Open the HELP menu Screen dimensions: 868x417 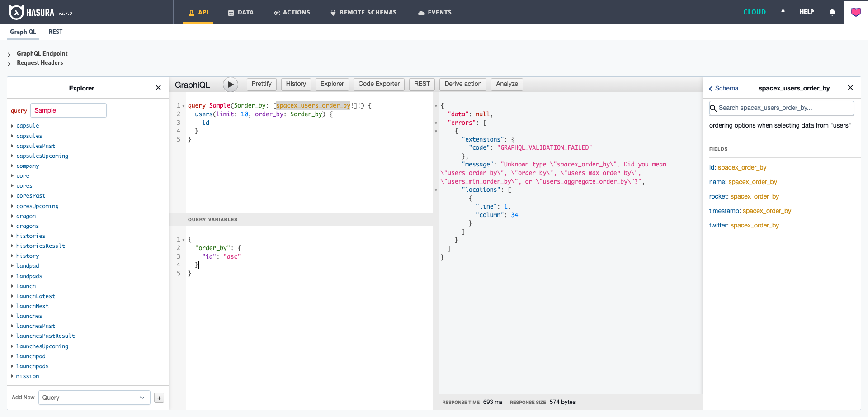pos(807,12)
